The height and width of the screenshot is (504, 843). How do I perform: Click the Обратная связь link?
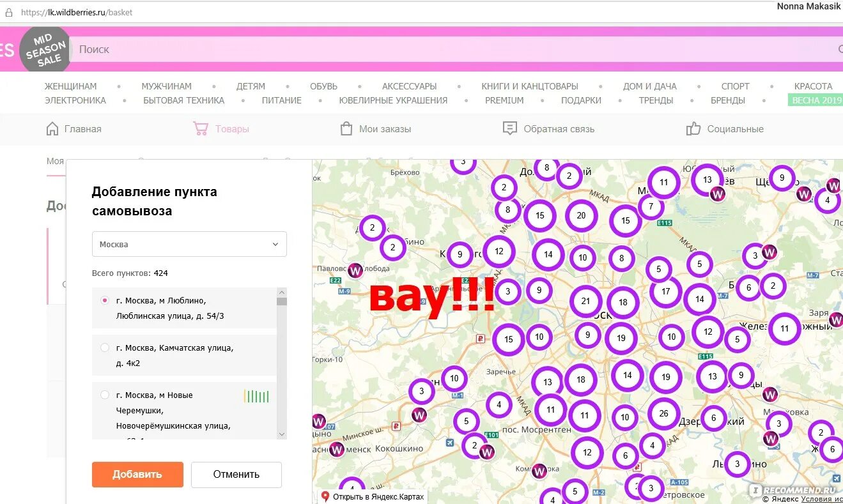559,129
